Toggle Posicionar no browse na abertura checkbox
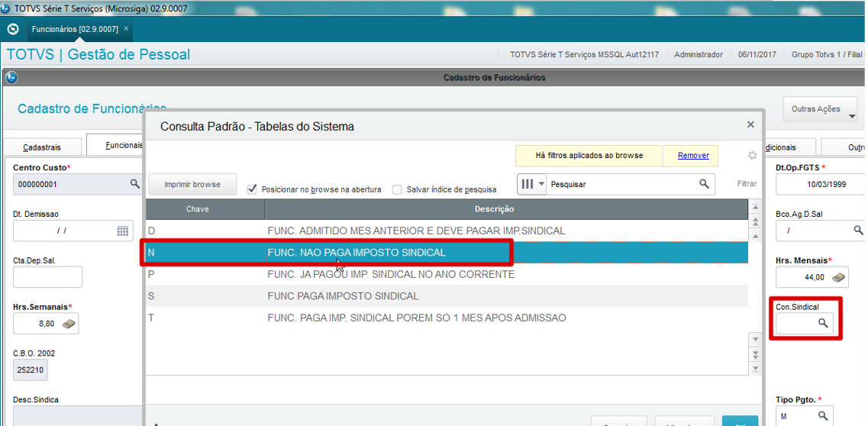This screenshot has height=426, width=868. 253,189
